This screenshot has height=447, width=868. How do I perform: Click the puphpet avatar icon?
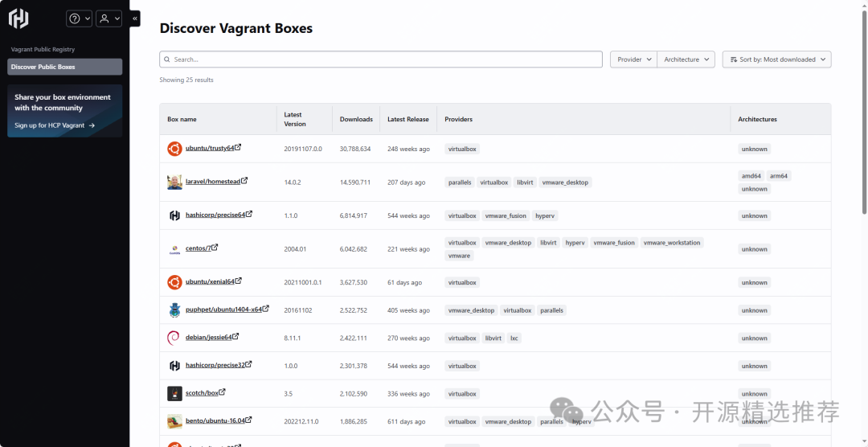click(175, 310)
